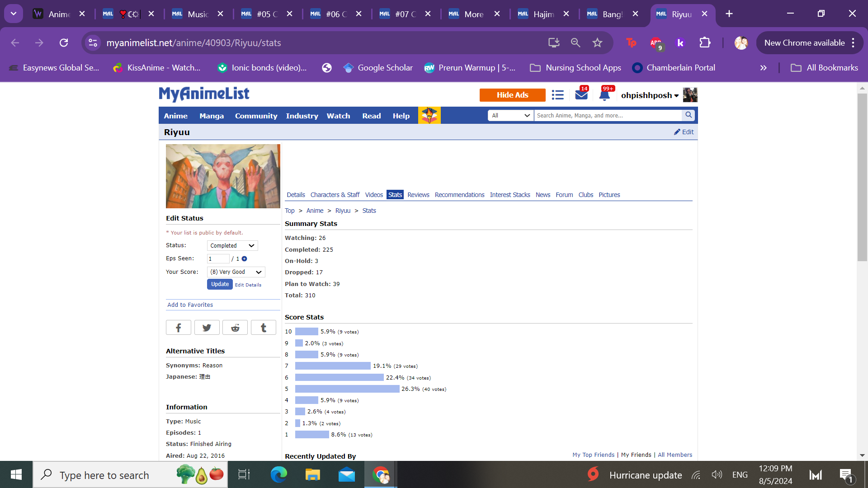The height and width of the screenshot is (488, 868).
Task: Open the Status dropdown showing Completed
Action: coord(232,246)
